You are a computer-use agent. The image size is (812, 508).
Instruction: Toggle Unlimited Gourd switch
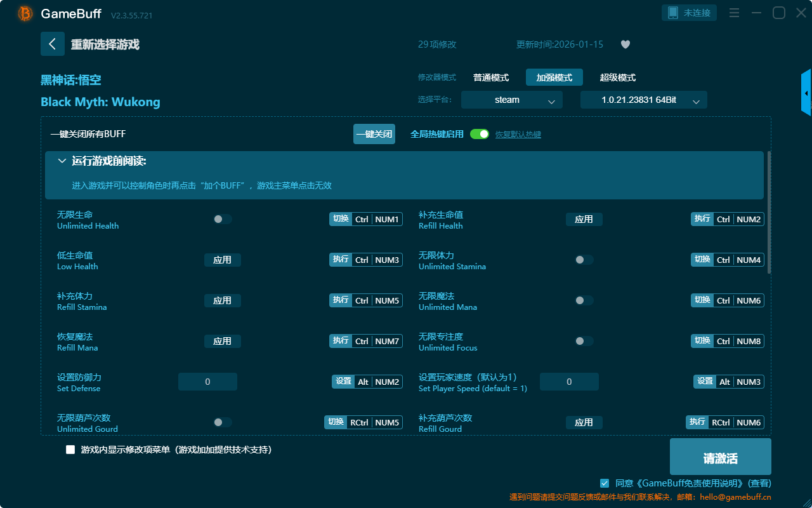tap(223, 422)
